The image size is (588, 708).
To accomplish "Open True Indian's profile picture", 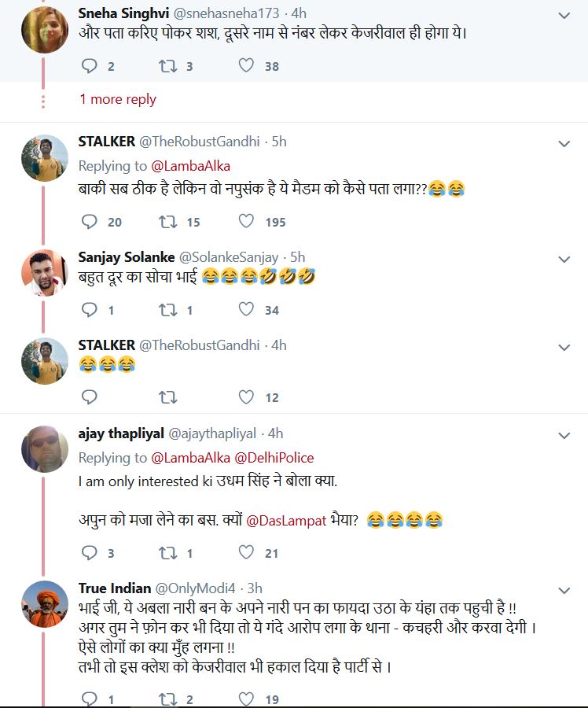I will [44, 604].
